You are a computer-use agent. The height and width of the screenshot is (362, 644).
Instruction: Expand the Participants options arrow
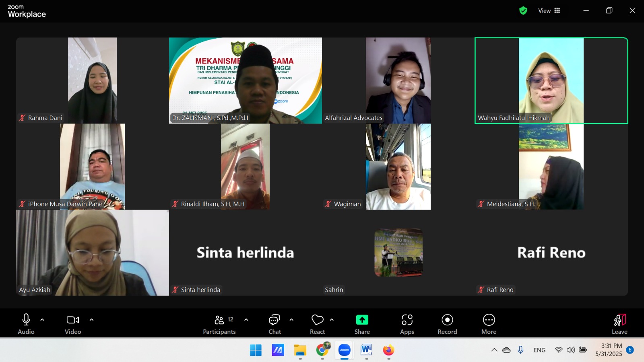246,320
